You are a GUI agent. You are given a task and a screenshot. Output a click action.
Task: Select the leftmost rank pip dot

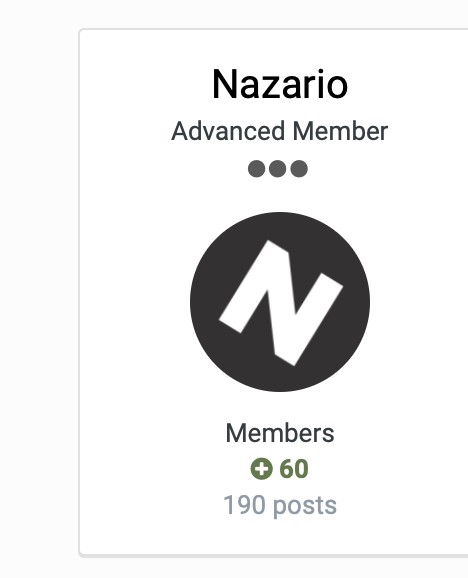pyautogui.click(x=256, y=169)
